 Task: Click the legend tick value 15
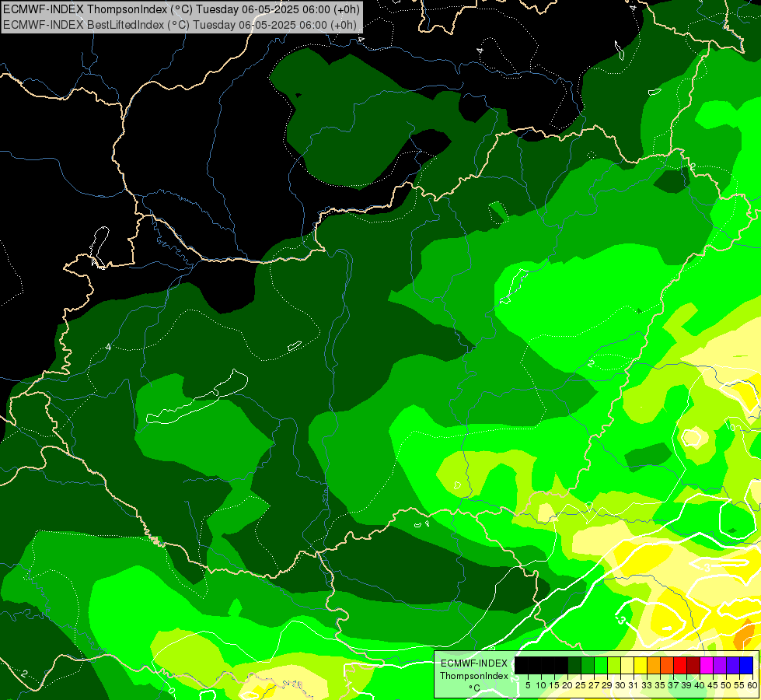[554, 685]
